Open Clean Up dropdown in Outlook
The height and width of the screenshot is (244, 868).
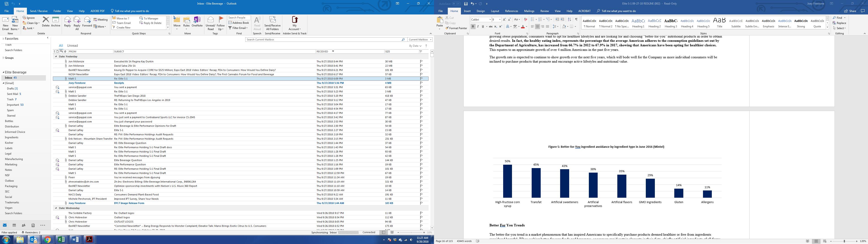point(31,23)
